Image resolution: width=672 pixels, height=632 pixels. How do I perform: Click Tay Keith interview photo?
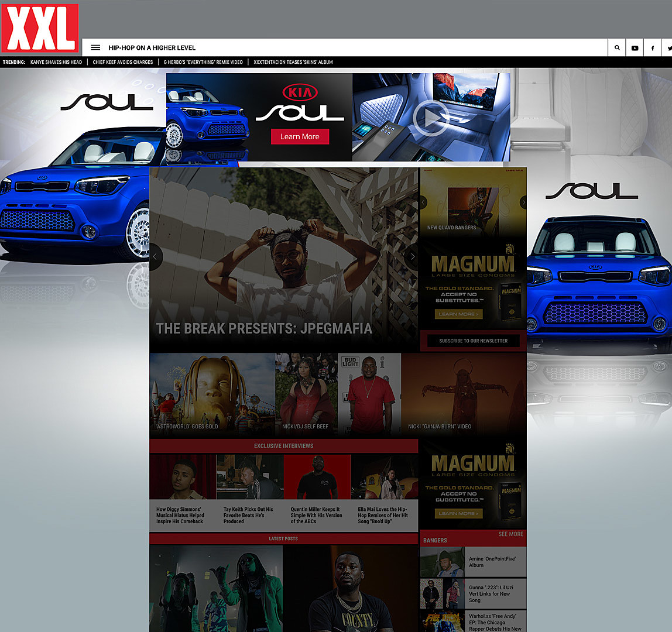(250, 477)
